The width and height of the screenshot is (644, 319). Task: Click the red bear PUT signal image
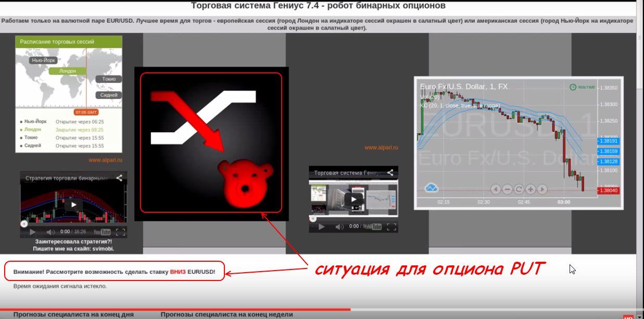coord(211,143)
